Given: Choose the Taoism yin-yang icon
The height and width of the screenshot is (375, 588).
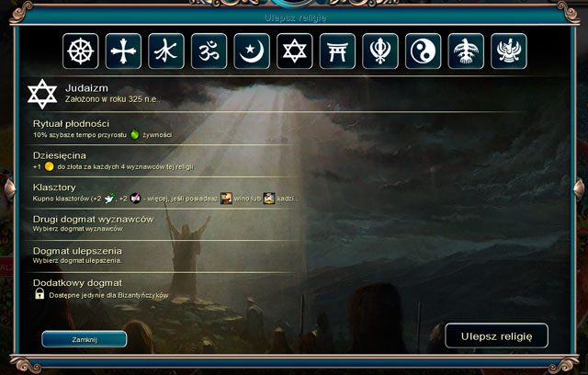Looking at the screenshot, I should coord(423,51).
